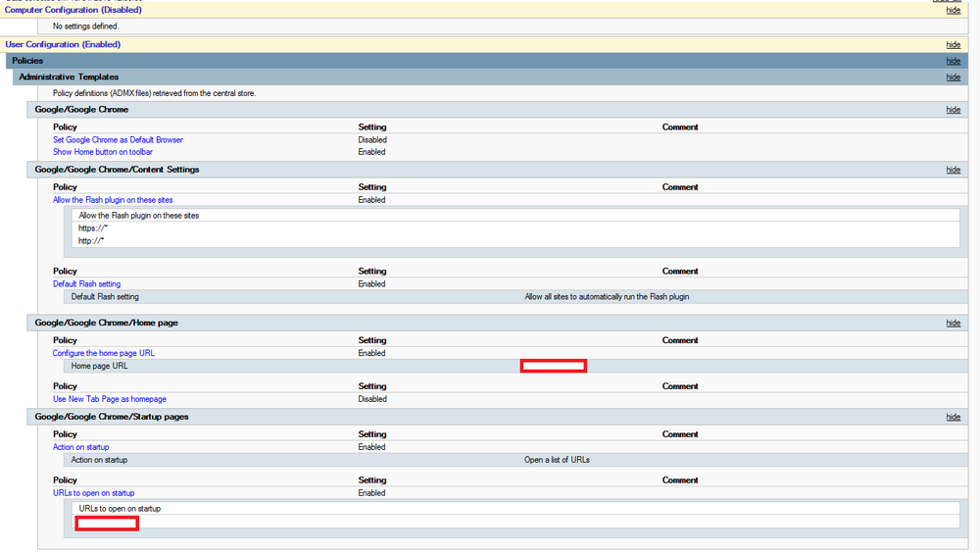Open 'Configure the home page URL' policy
The width and height of the screenshot is (980, 553).
[x=103, y=353]
